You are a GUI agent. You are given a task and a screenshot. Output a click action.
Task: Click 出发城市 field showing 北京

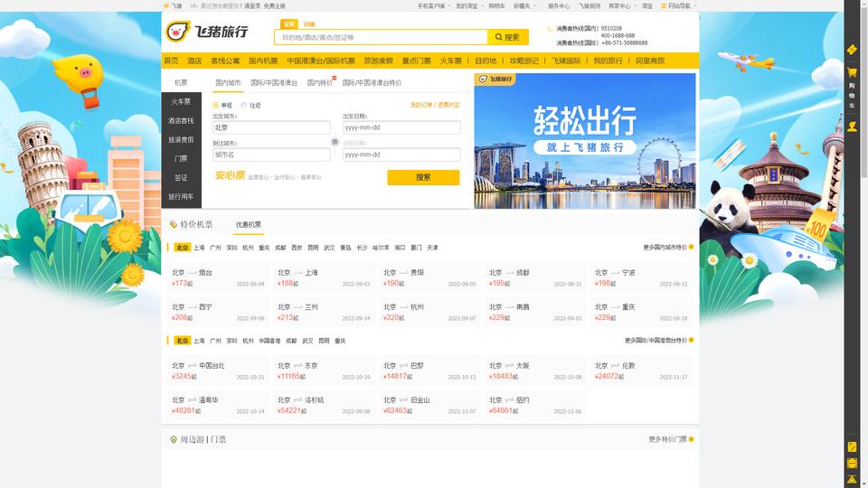point(271,127)
